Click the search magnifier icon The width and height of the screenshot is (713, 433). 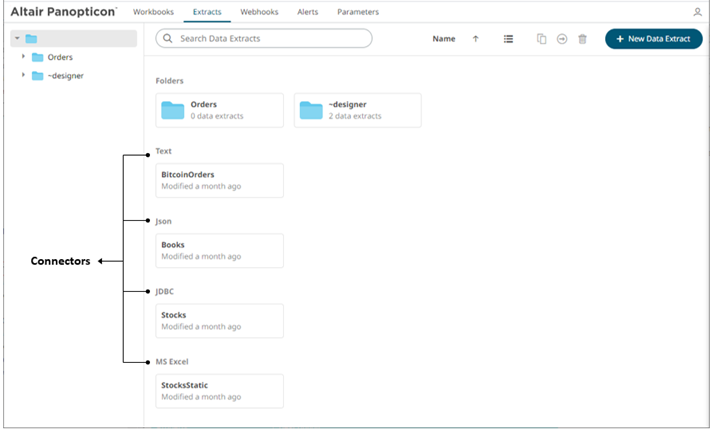pyautogui.click(x=168, y=39)
